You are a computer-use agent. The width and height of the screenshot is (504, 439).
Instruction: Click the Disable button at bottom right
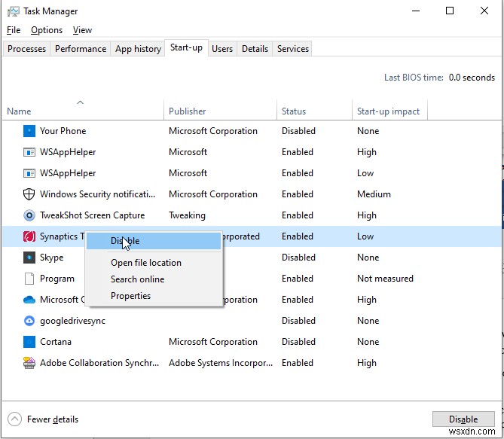pyautogui.click(x=463, y=419)
